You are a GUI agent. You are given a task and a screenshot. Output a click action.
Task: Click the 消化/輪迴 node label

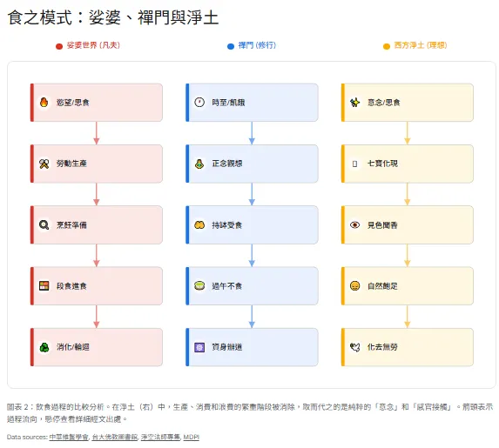(73, 347)
